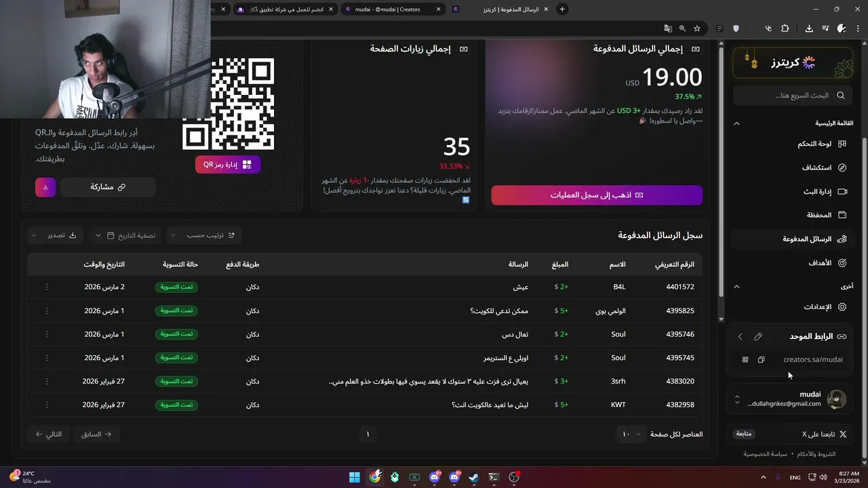Image resolution: width=868 pixels, height=488 pixels.
Task: Click the البحث السريع search field
Action: point(793,96)
